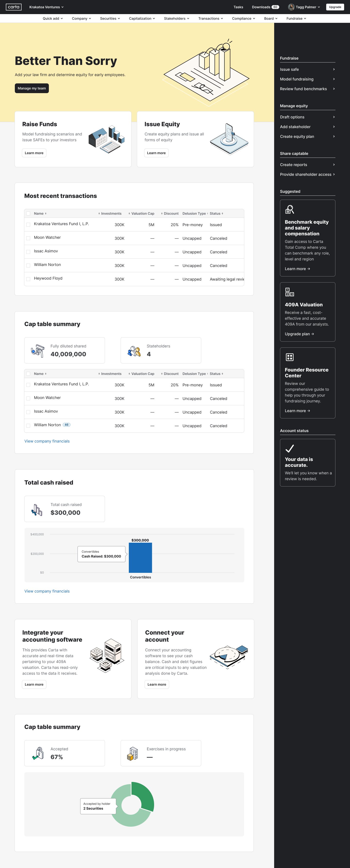The image size is (350, 868).
Task: Click the arrow next to Create reports
Action: point(334,165)
